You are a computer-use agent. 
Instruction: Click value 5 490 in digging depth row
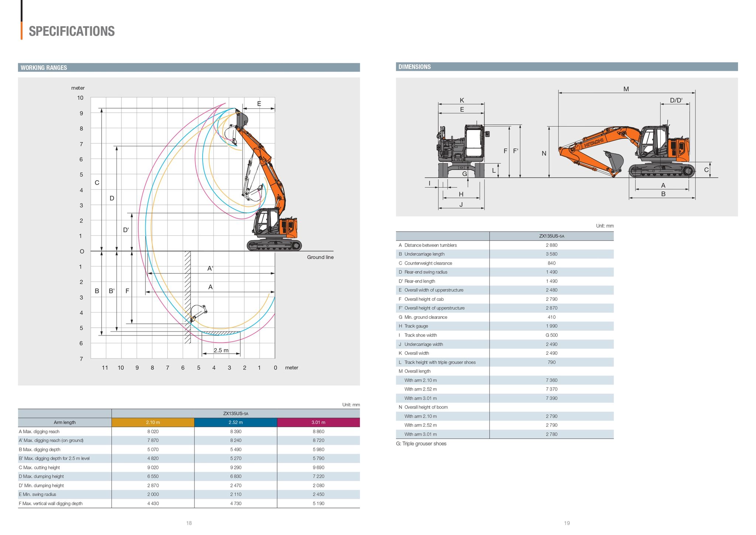(x=236, y=450)
